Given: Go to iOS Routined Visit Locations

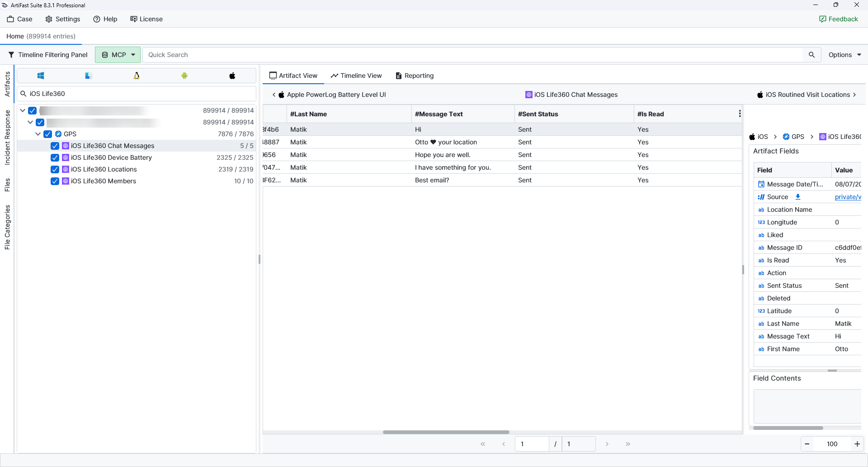Looking at the screenshot, I should coord(807,95).
